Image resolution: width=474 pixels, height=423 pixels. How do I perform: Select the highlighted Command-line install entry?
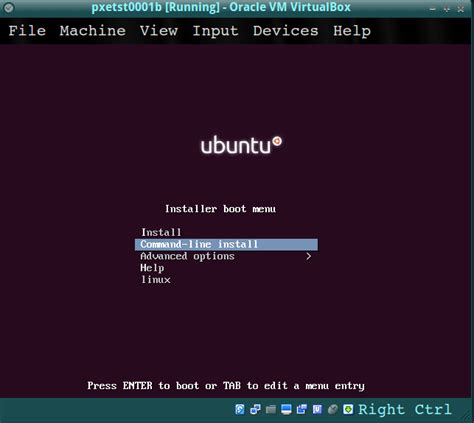coord(226,244)
